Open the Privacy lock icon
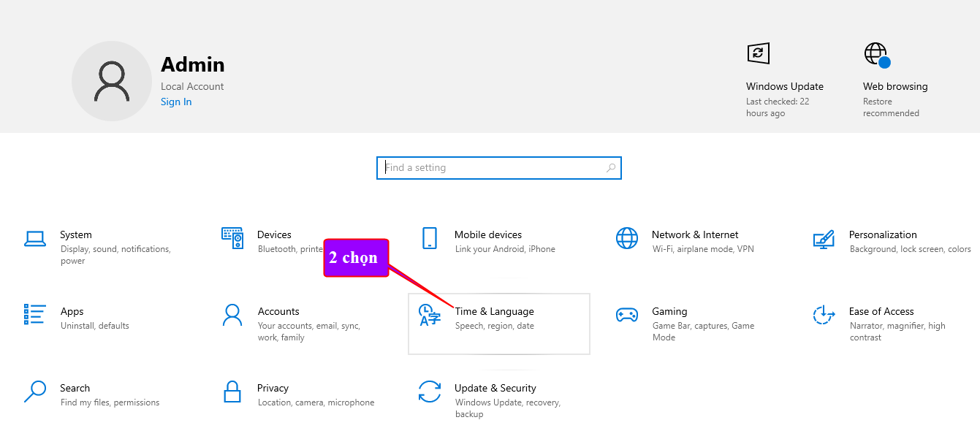Image resolution: width=980 pixels, height=439 pixels. [232, 392]
